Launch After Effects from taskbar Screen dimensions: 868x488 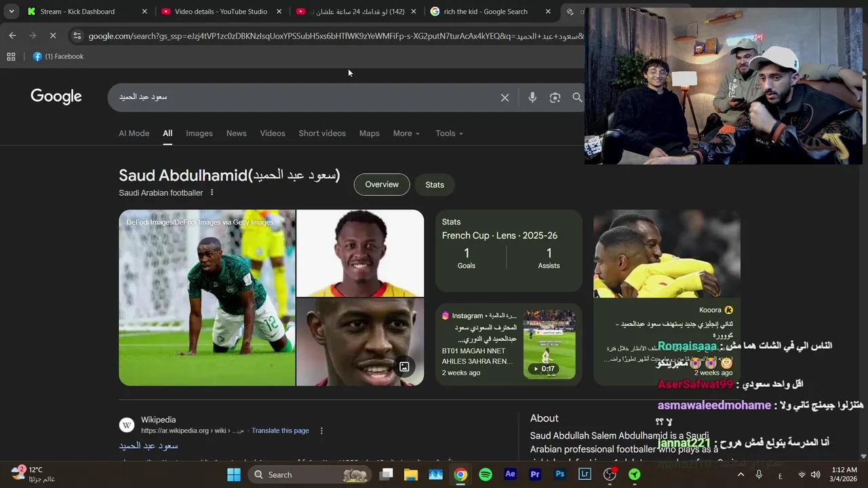pyautogui.click(x=511, y=474)
